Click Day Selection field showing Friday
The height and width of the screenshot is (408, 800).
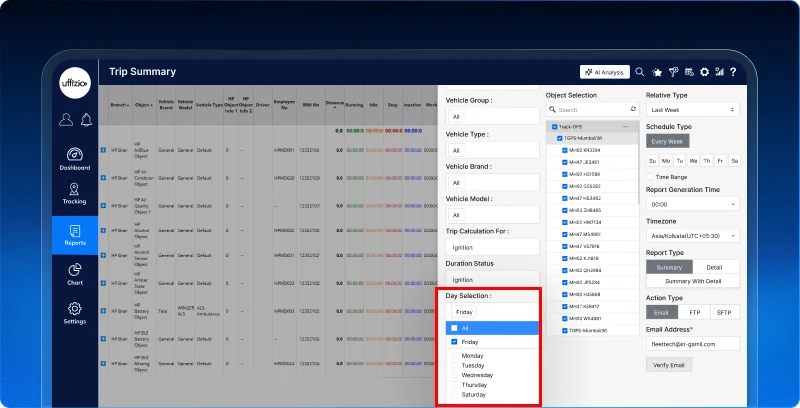[x=492, y=312]
